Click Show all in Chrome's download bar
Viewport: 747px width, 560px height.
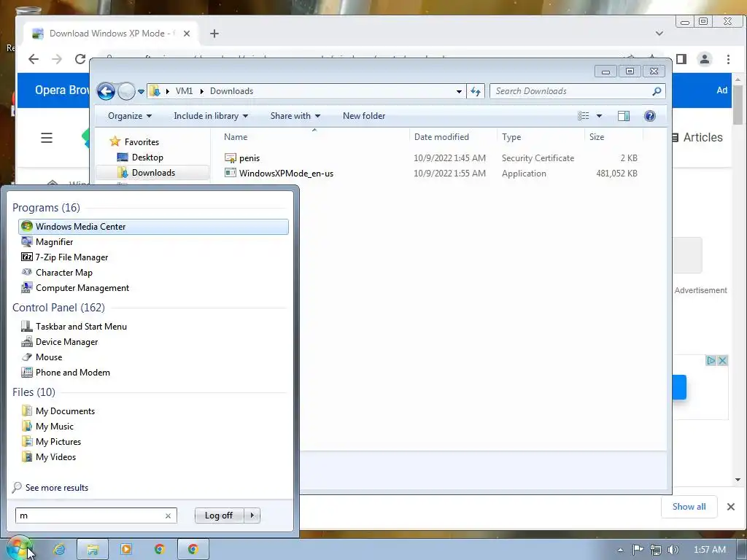pos(689,507)
